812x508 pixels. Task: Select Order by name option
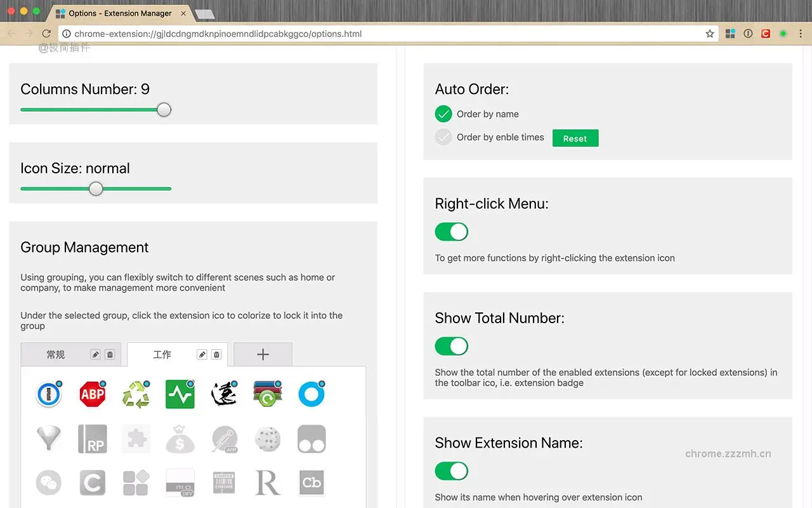[x=443, y=114]
